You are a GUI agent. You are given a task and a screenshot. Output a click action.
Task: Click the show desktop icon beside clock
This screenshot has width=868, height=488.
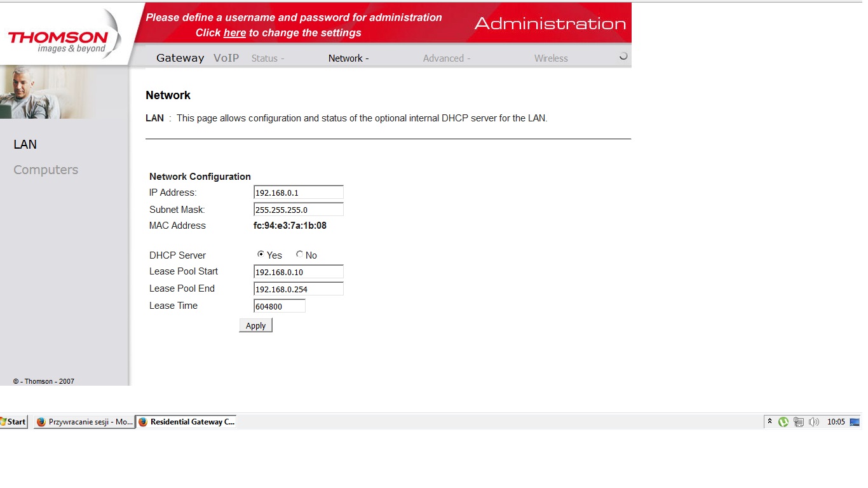coord(855,422)
